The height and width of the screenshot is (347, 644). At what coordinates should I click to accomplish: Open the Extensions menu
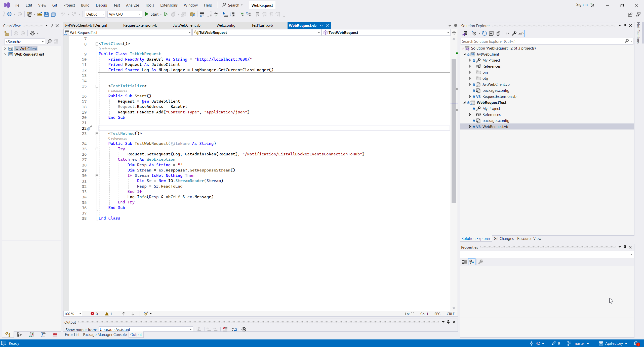click(x=169, y=5)
